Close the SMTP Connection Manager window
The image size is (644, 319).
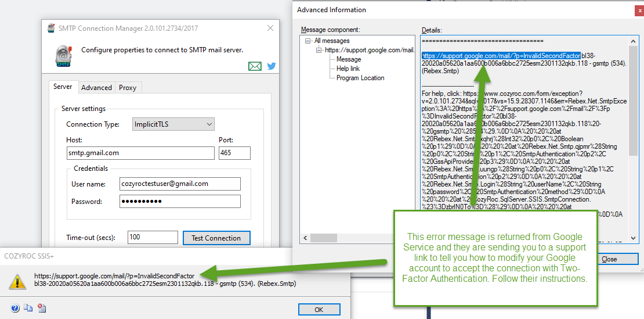270,28
